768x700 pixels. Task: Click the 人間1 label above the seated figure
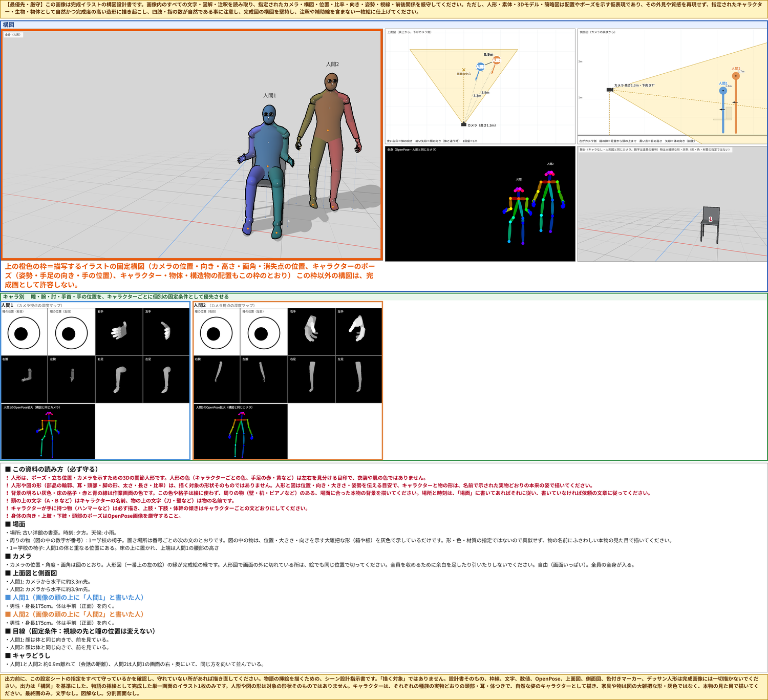coord(270,96)
